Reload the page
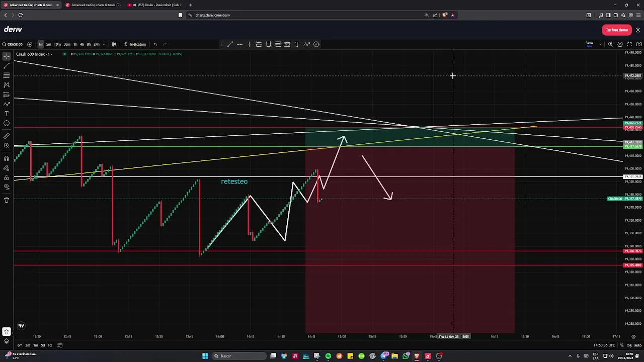This screenshot has height=362, width=644. pos(21,15)
